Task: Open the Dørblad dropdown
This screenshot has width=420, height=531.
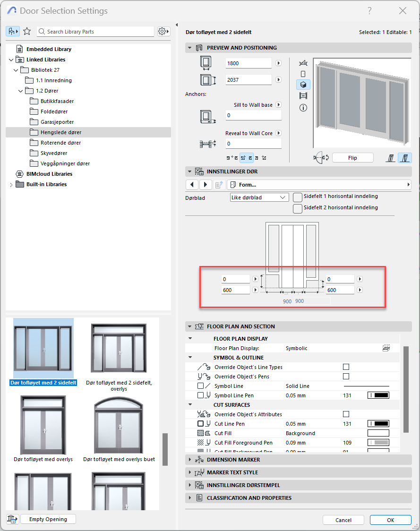Action: tap(259, 197)
